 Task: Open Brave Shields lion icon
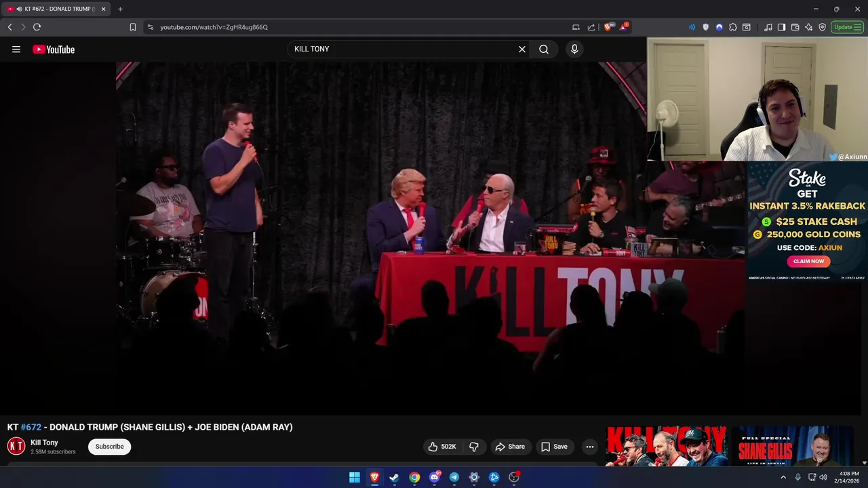[608, 27]
